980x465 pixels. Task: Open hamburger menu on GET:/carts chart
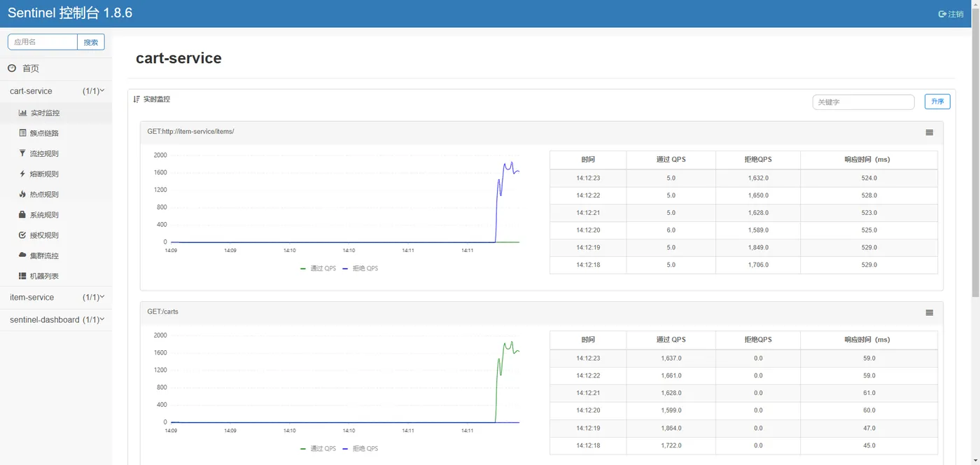click(929, 312)
